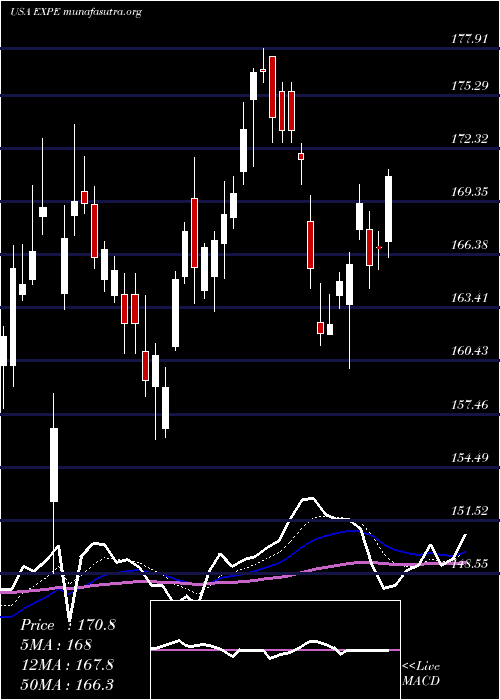Select the 154.49 price axis label

coord(468,458)
